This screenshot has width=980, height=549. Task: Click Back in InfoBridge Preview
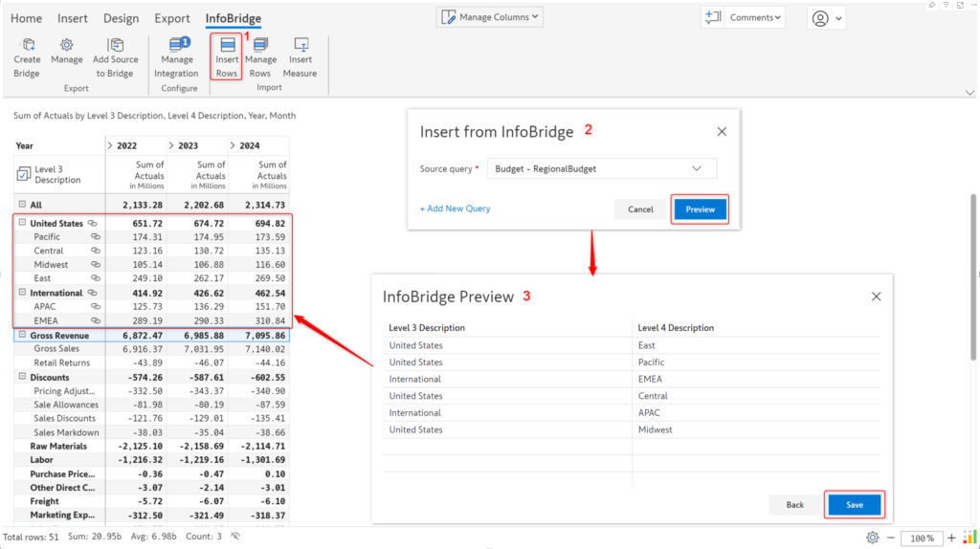pyautogui.click(x=795, y=505)
